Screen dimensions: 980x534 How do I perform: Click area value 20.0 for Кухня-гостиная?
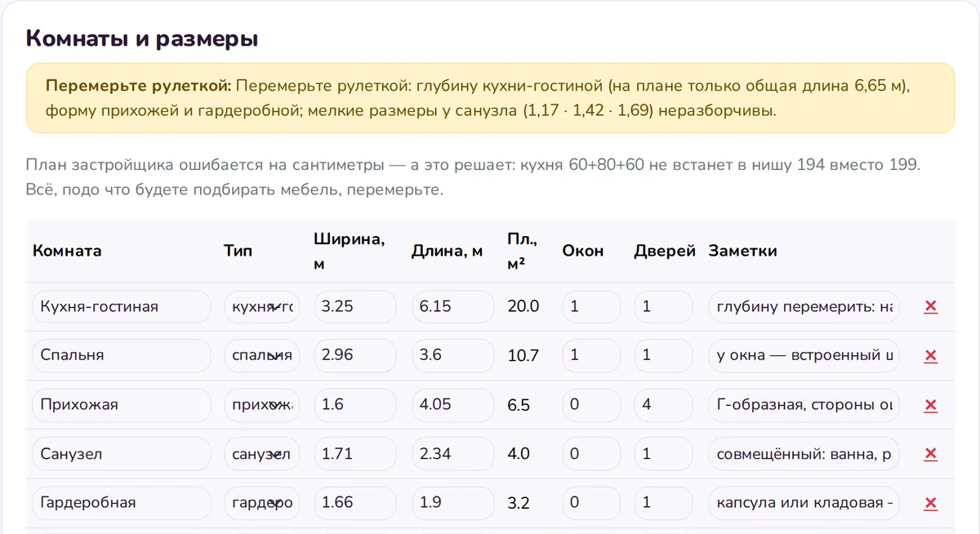click(x=523, y=307)
